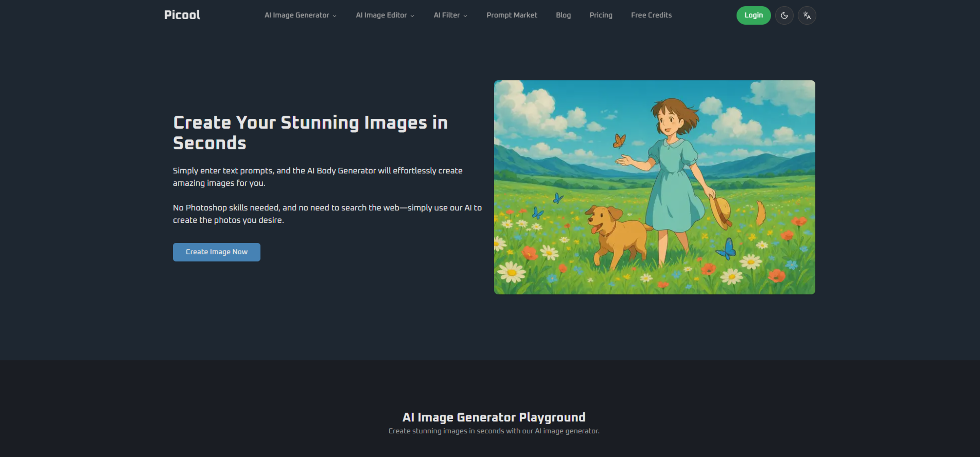This screenshot has width=980, height=457.
Task: Click the Picool logo
Action: (x=182, y=15)
